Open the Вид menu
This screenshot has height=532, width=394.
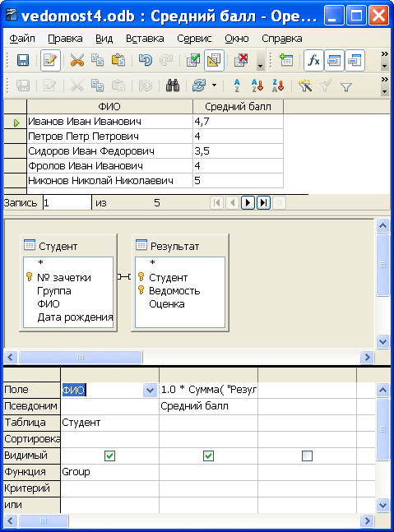coord(104,39)
